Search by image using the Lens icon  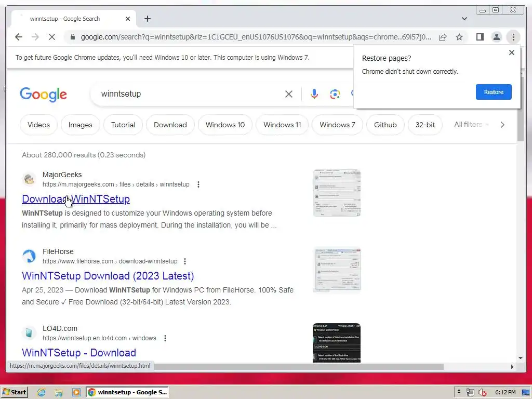335,94
